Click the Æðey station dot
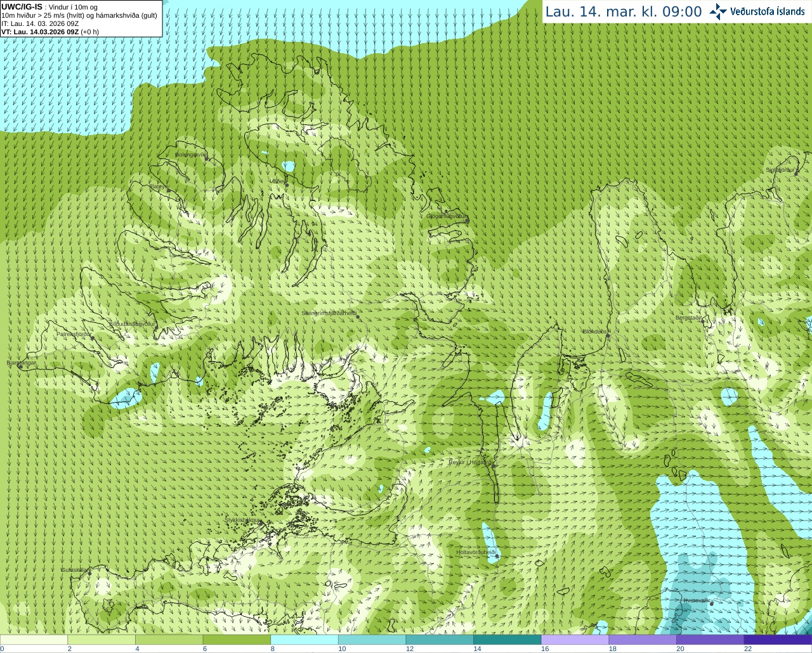Viewport: 812px width, 653px height. pos(287,184)
